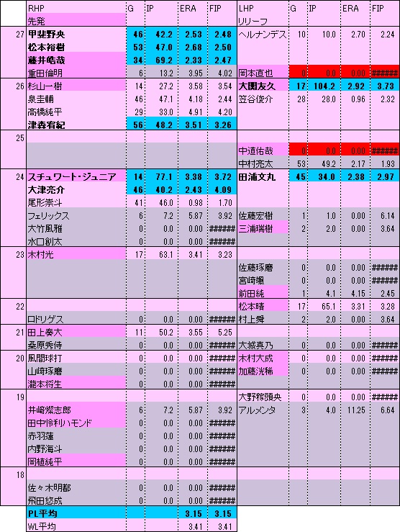Select LHP player 三浦瑞樹
This screenshot has height=532, width=400.
pos(263,228)
